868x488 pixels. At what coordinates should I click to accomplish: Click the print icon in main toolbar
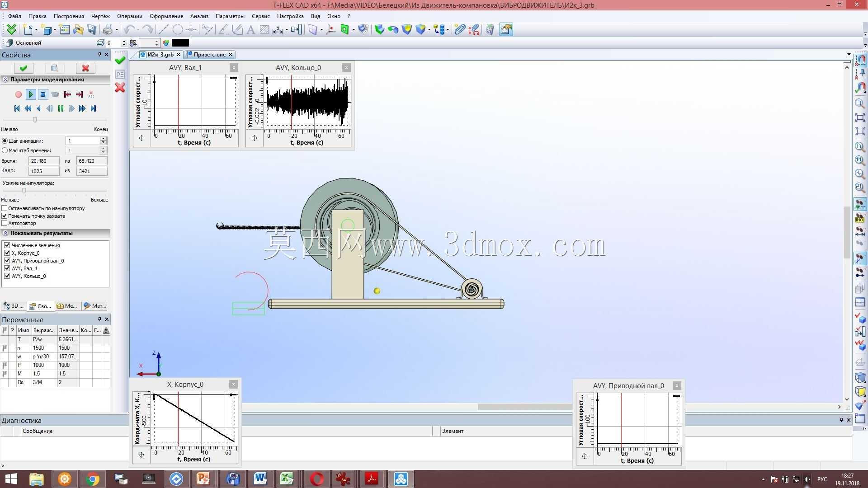click(x=108, y=30)
